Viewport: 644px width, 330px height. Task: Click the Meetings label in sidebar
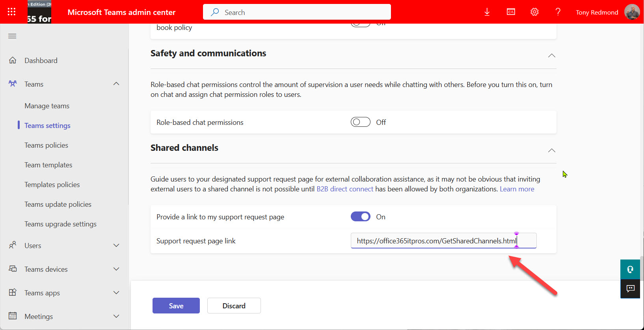point(39,317)
